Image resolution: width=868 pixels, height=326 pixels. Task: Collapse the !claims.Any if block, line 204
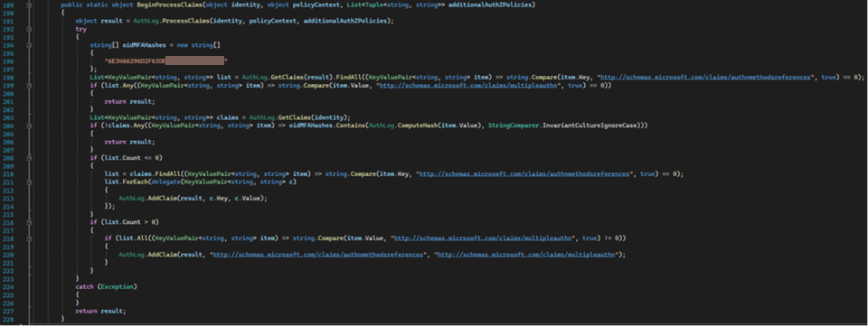point(28,126)
